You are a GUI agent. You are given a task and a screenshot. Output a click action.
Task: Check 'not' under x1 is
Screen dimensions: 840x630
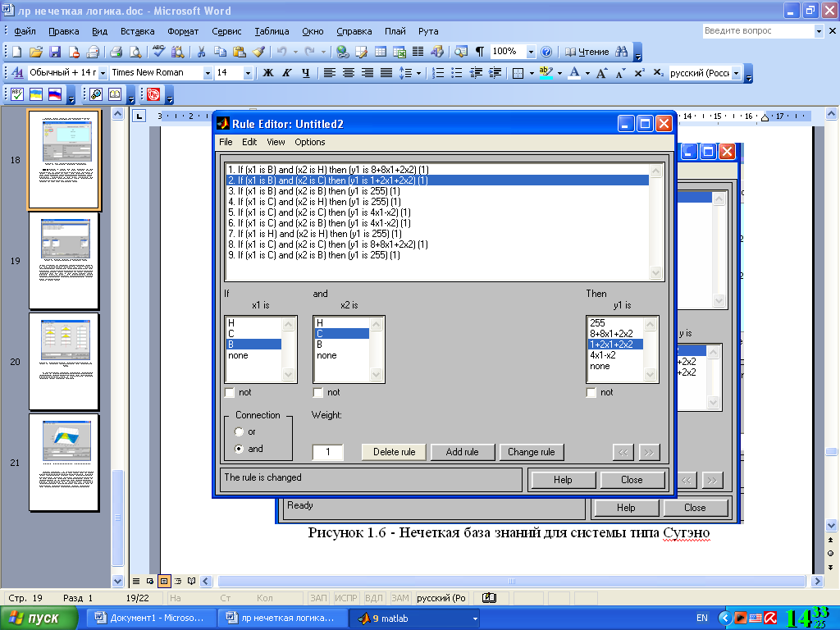point(230,393)
